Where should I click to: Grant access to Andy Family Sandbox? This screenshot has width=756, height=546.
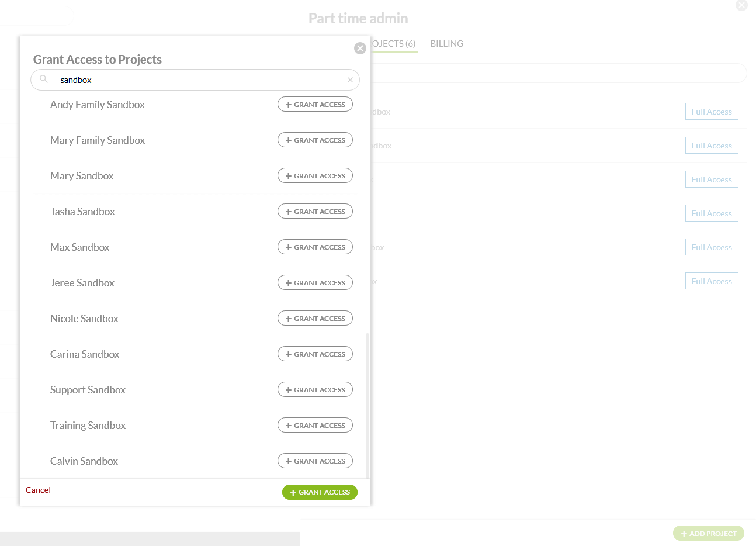315,105
